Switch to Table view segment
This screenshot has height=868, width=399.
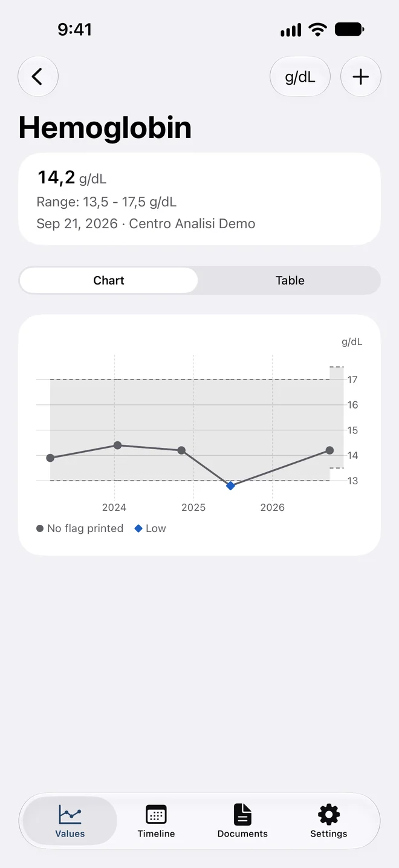(x=290, y=280)
